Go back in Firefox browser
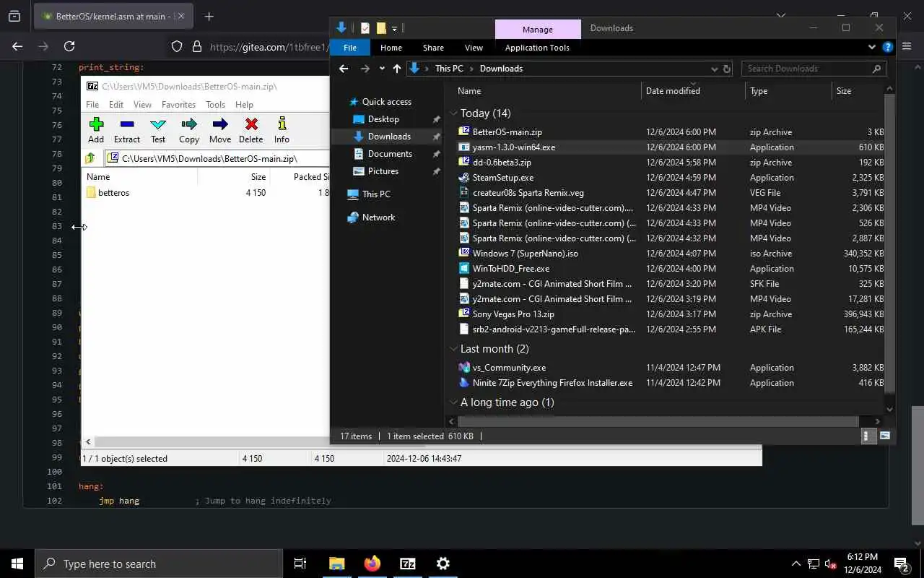This screenshot has height=578, width=924. (17, 46)
